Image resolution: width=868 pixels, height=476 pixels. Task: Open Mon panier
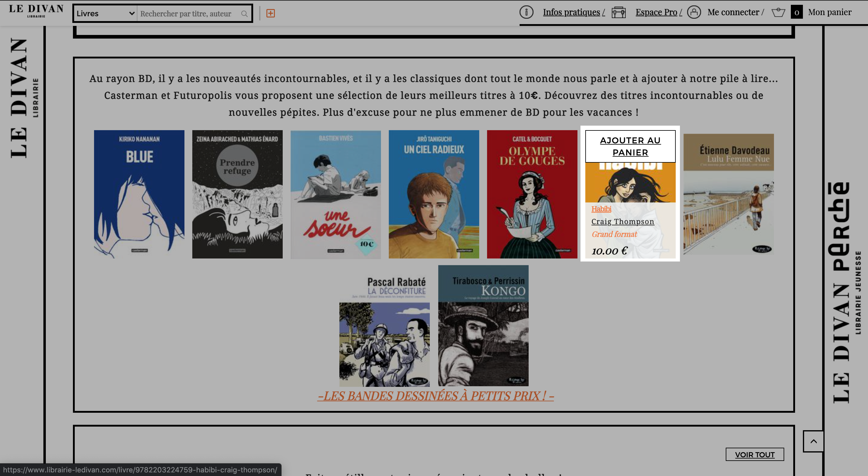830,12
